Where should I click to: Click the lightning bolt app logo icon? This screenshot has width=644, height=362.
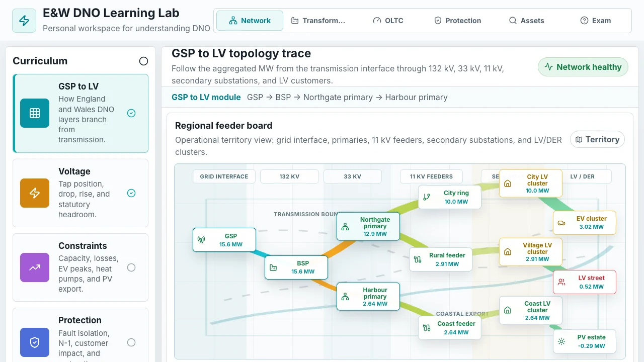point(24,21)
